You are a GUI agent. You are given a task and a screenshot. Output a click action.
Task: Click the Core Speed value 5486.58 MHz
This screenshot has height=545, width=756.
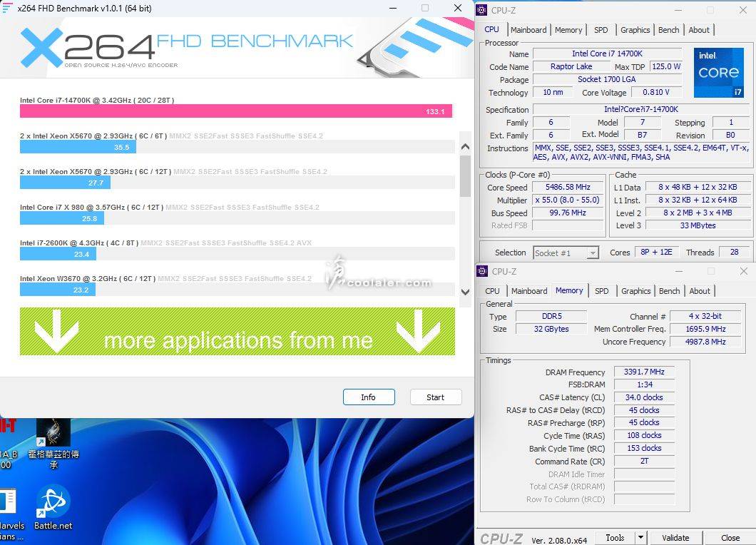tap(568, 187)
